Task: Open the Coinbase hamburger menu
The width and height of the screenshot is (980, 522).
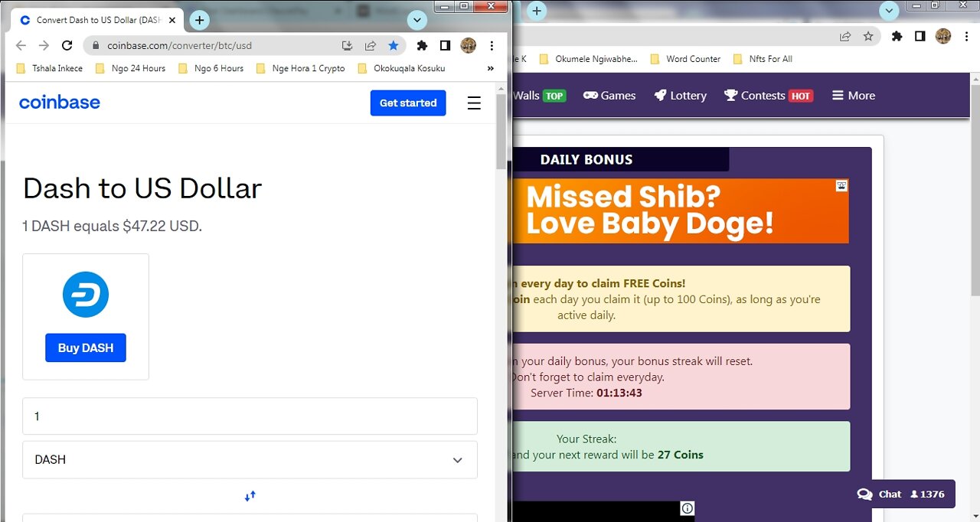Action: click(x=474, y=103)
